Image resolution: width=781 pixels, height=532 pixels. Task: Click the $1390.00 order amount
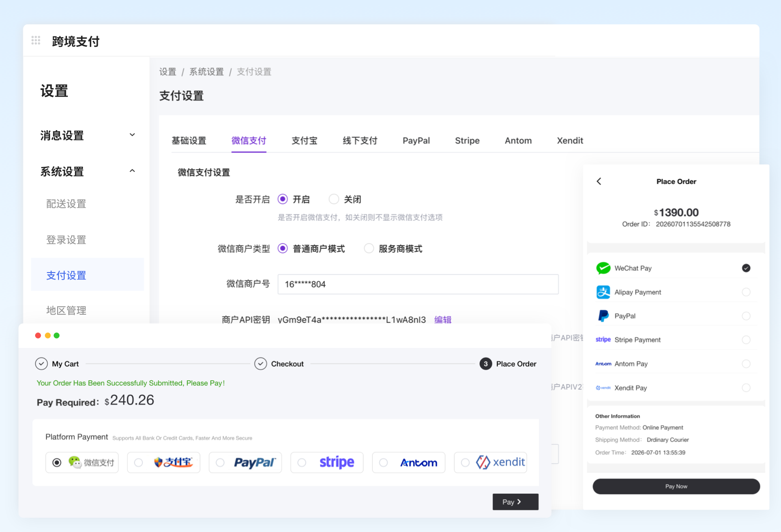676,212
